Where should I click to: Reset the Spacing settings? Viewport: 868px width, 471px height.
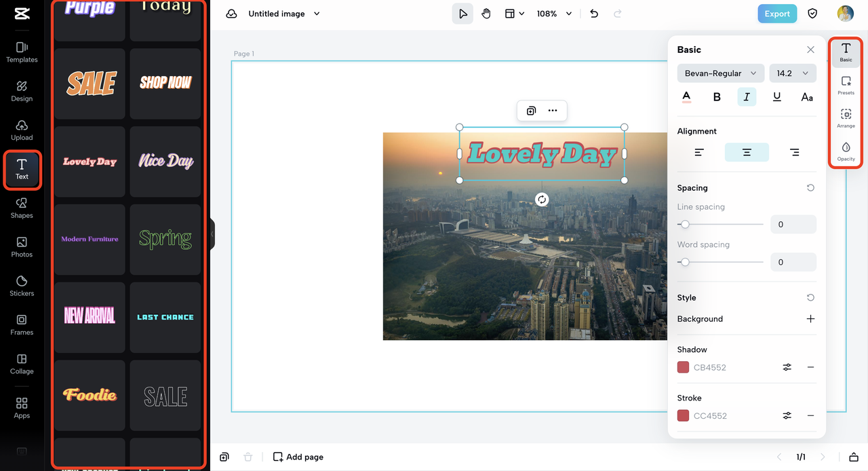click(810, 188)
